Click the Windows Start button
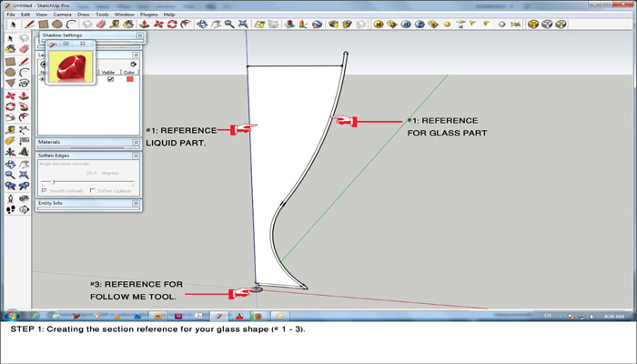The image size is (637, 364). 13,316
